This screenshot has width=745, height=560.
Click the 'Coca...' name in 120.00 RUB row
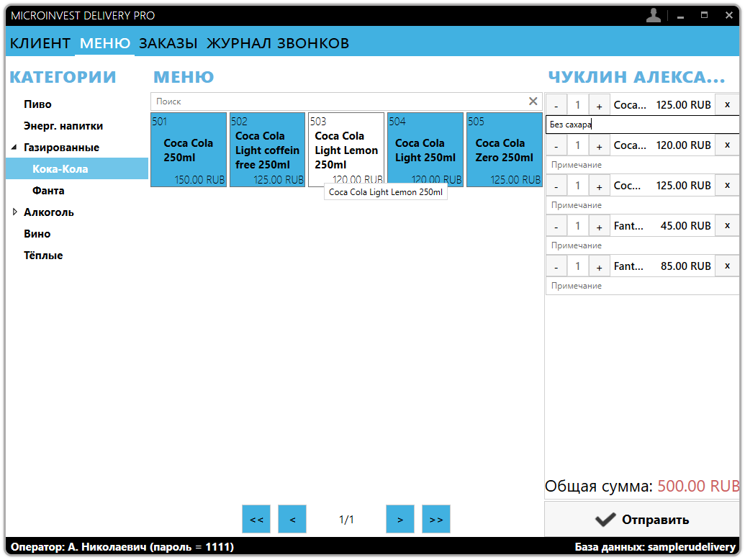pyautogui.click(x=630, y=145)
